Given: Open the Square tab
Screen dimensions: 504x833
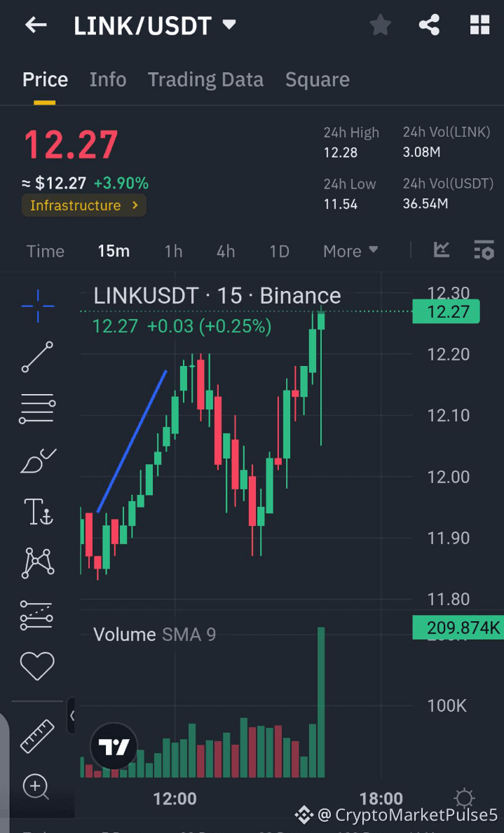Looking at the screenshot, I should (x=317, y=80).
